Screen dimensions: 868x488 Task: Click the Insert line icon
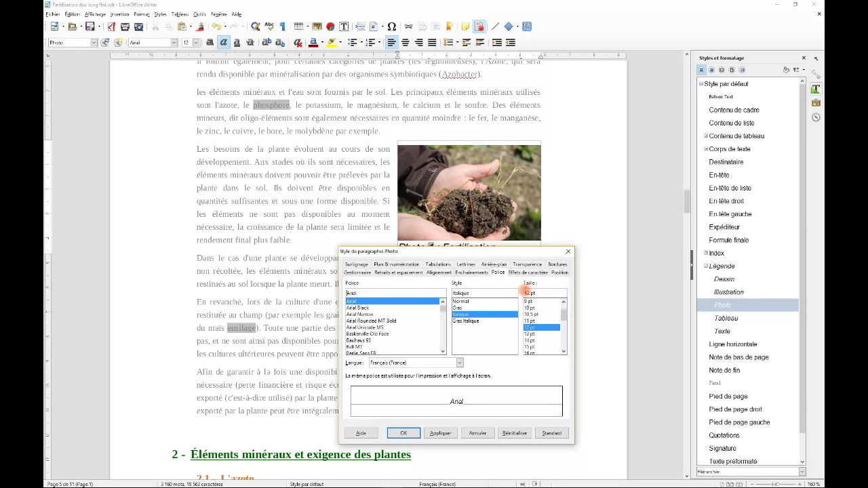click(495, 26)
